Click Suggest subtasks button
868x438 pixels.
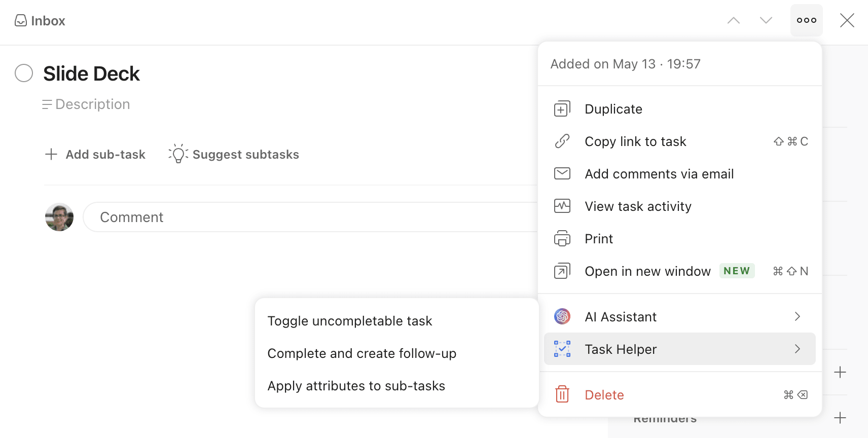click(x=234, y=155)
